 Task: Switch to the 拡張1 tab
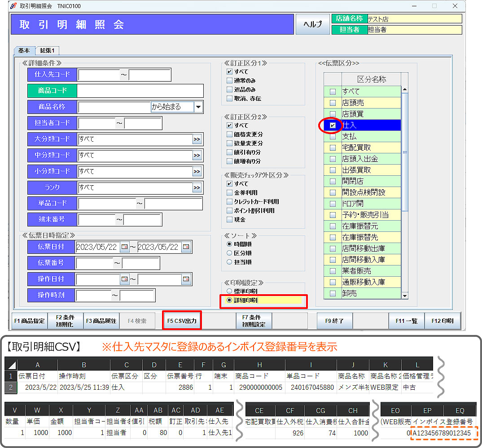pyautogui.click(x=47, y=51)
